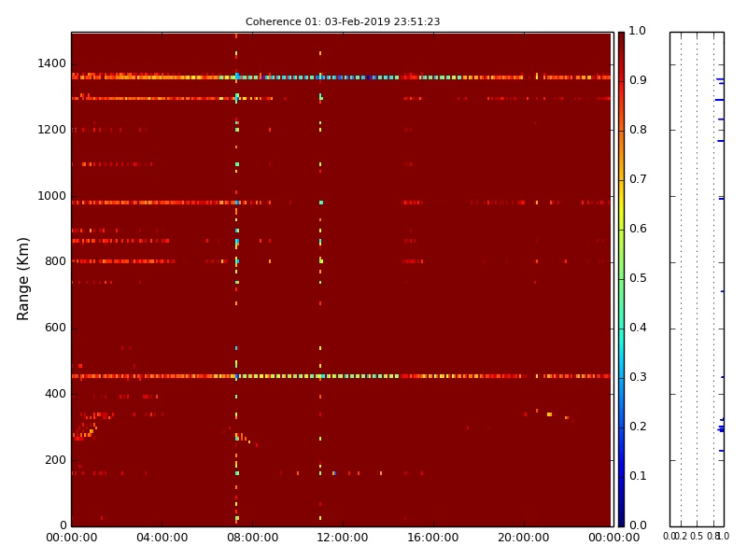Click the colorbar 0.8 tick label

tap(638, 130)
